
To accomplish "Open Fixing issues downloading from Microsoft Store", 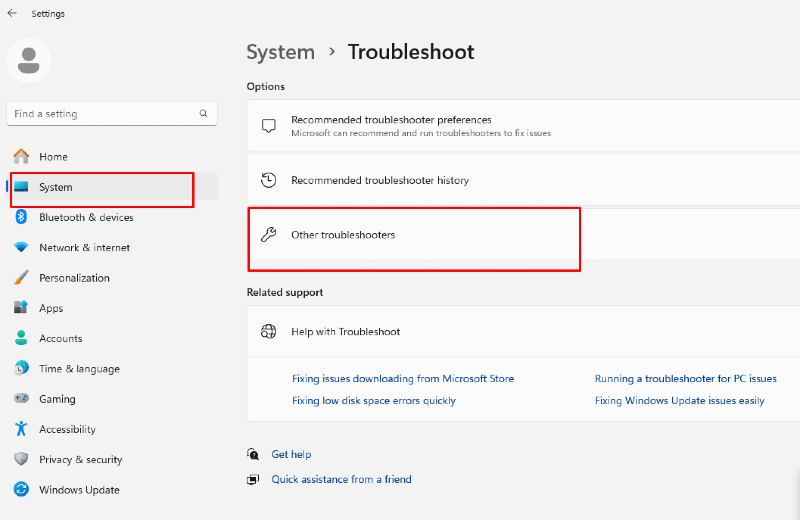I will [403, 378].
